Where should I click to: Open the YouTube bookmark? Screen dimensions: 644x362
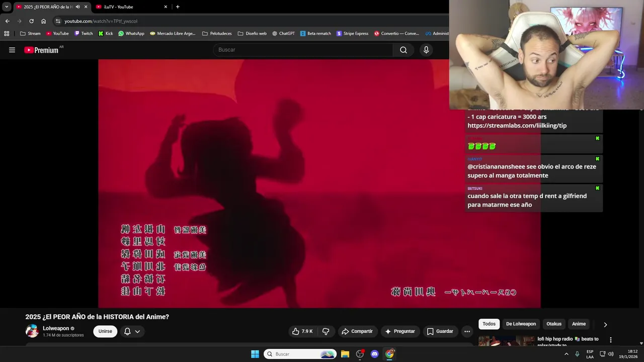point(57,34)
